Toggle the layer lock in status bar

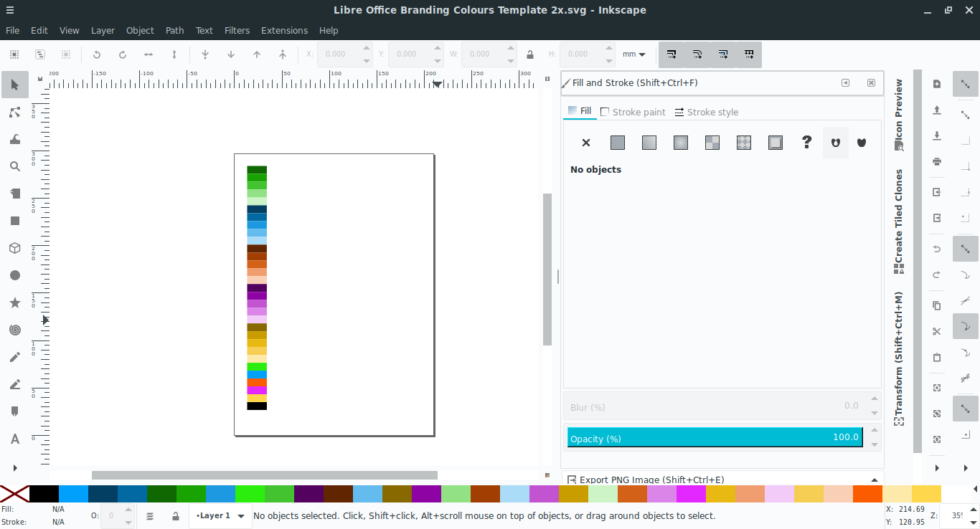pos(176,515)
